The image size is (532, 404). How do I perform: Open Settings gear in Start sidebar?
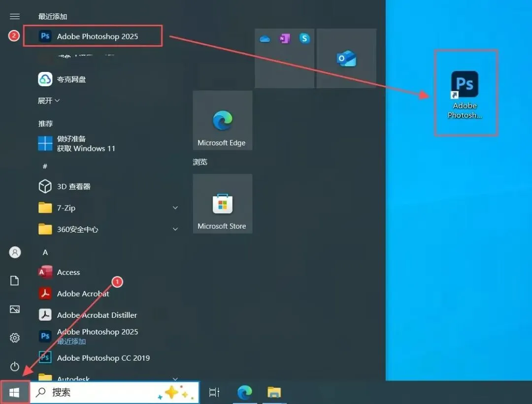click(x=15, y=337)
